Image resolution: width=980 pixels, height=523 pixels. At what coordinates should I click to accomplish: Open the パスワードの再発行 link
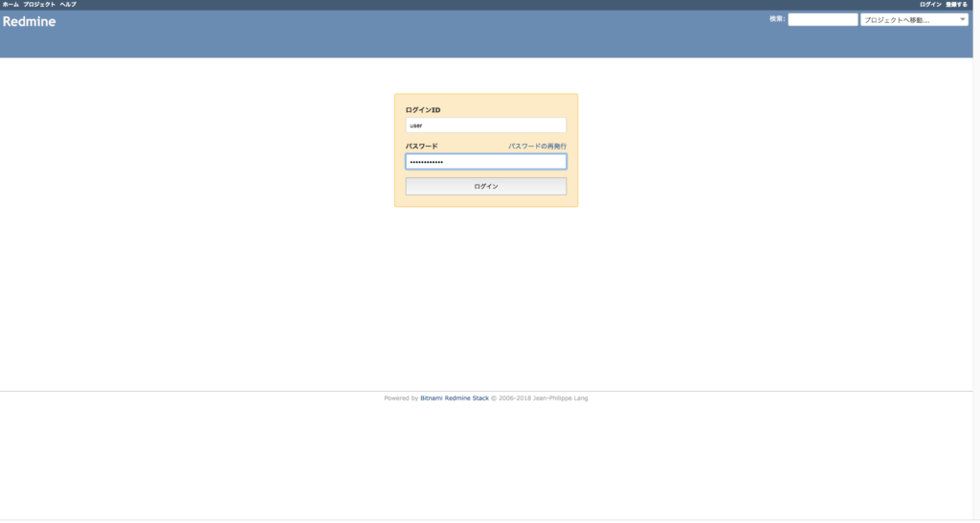point(537,146)
